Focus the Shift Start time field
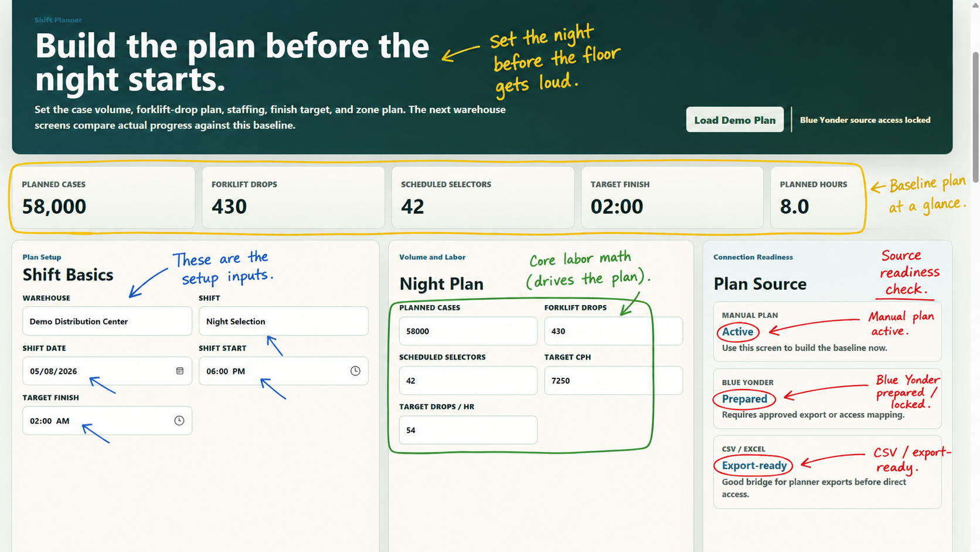This screenshot has height=552, width=980. (x=284, y=371)
